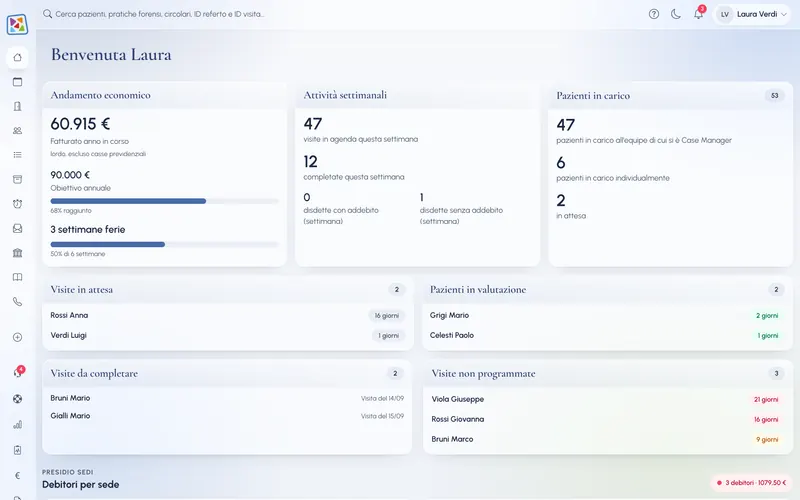Click the search magnifier icon
This screenshot has height=500, width=800.
[x=47, y=14]
